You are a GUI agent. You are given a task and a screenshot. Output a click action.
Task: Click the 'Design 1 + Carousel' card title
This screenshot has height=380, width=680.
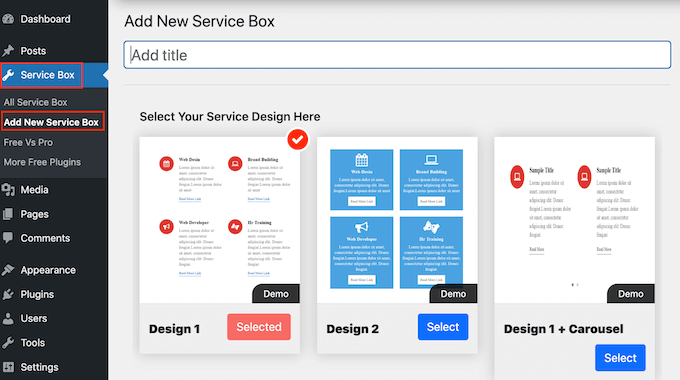[x=563, y=329]
